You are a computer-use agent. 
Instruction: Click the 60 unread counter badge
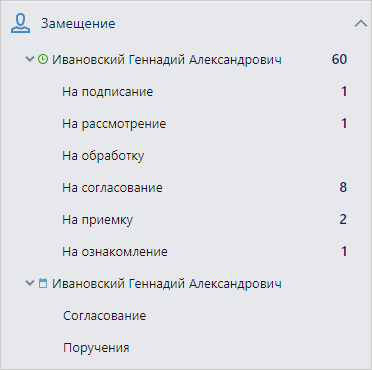click(339, 59)
